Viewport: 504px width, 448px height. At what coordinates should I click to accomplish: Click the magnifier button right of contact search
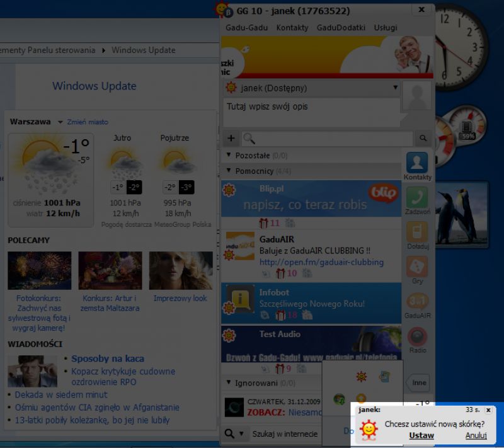(423, 138)
